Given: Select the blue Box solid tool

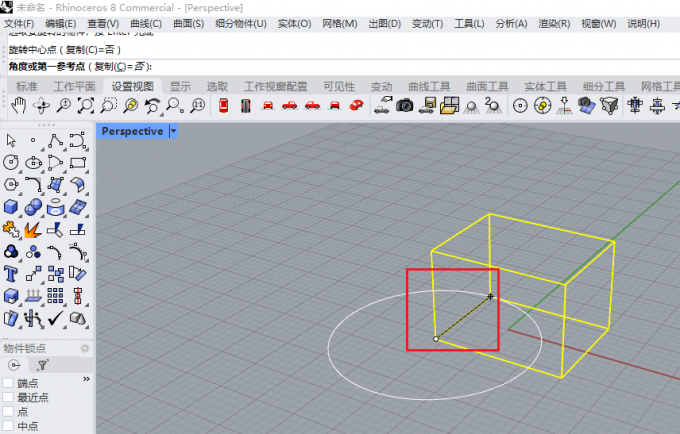Looking at the screenshot, I should click(x=11, y=207).
